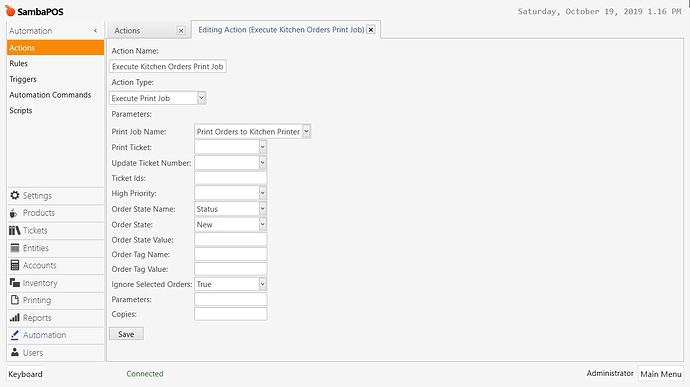Click the Ticket Ids input field
Image resolution: width=690 pixels, height=387 pixels.
[231, 178]
